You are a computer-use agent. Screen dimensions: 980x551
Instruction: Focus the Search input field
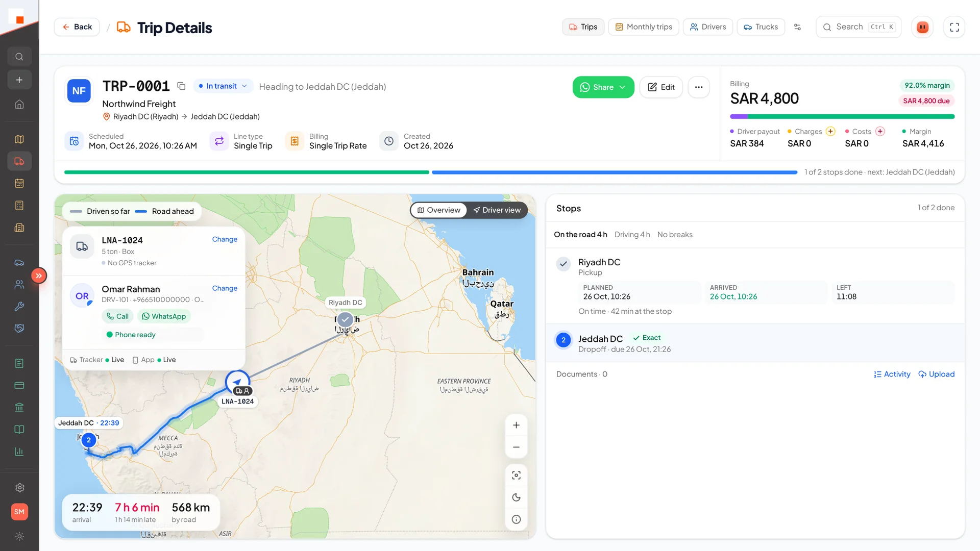[859, 27]
